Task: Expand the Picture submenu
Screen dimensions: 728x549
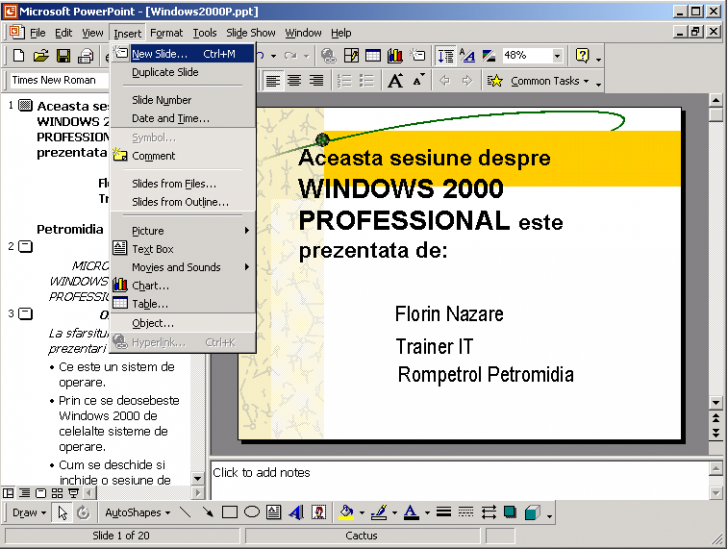Action: pos(183,230)
